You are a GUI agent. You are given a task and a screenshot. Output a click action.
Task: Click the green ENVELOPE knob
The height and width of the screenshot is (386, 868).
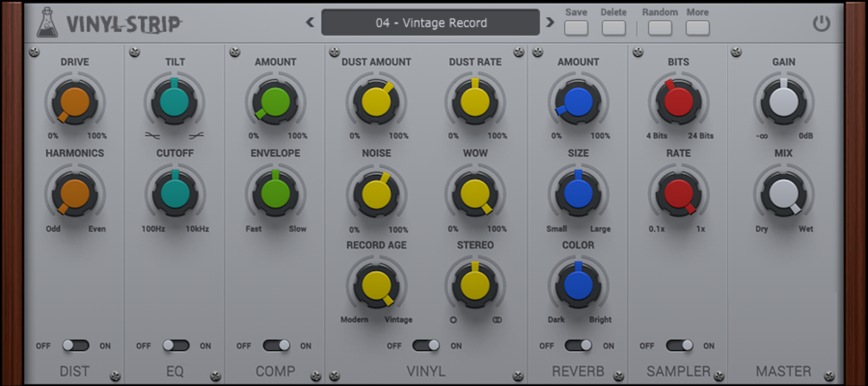[x=276, y=193]
